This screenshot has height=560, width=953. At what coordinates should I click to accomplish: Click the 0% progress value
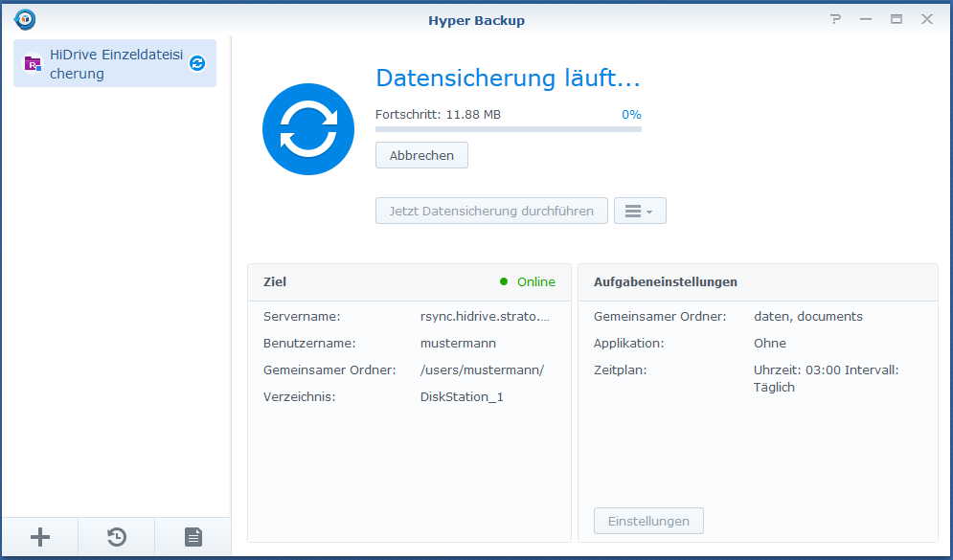631,114
